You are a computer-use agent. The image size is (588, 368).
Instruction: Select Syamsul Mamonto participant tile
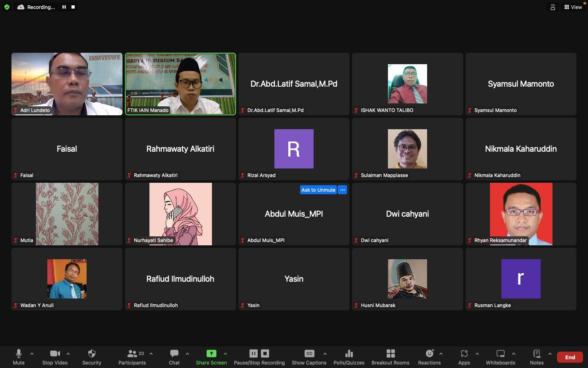(x=521, y=84)
